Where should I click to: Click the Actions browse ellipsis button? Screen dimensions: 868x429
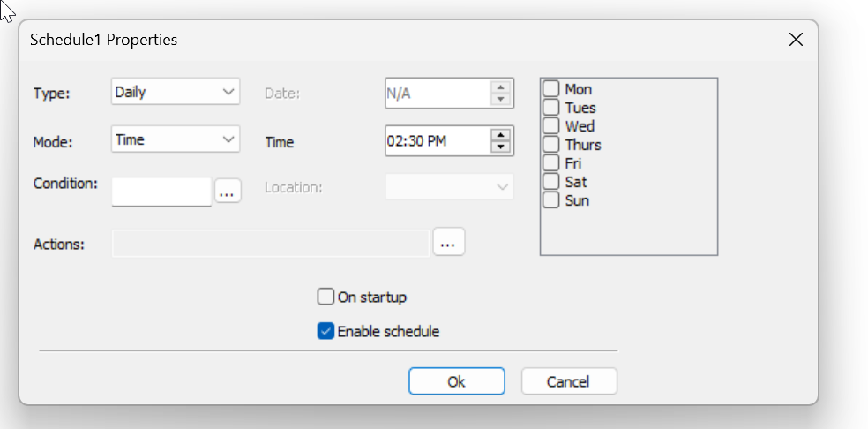[x=448, y=241]
